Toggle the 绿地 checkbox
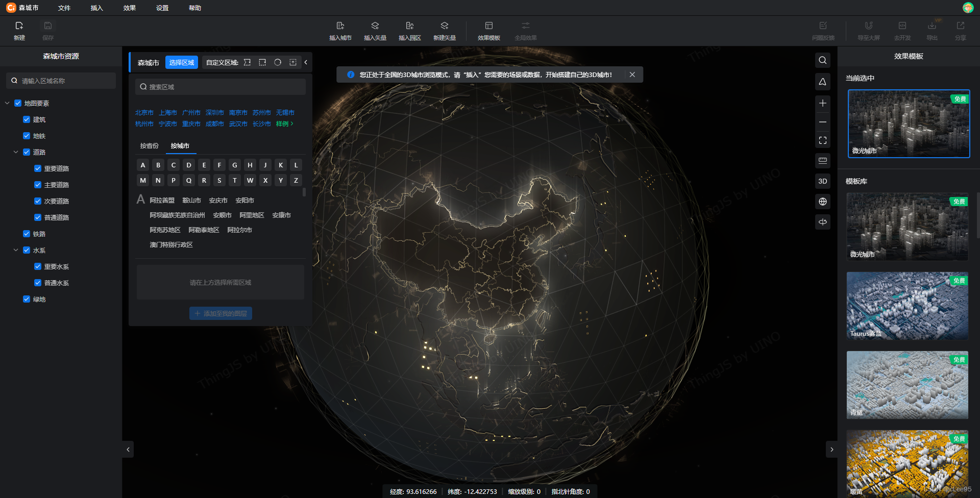Viewport: 980px width, 498px height. 27,299
